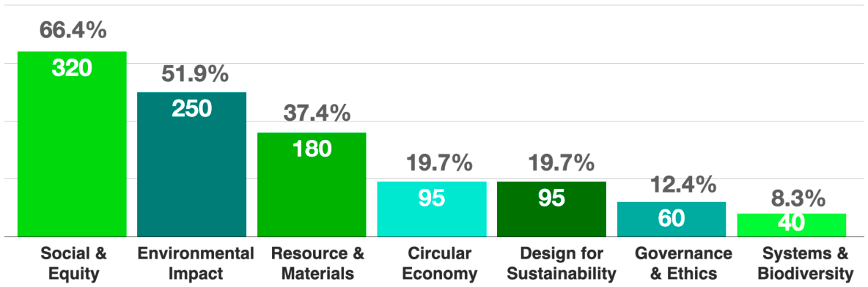Click the 51.9% percentage label
This screenshot has width=868, height=287.
[194, 73]
